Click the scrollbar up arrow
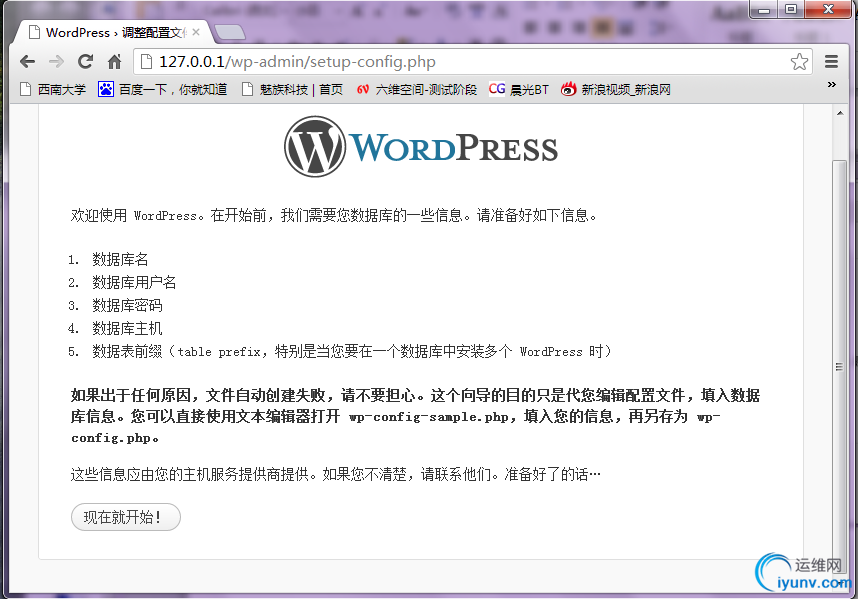The width and height of the screenshot is (858, 599). pos(840,113)
